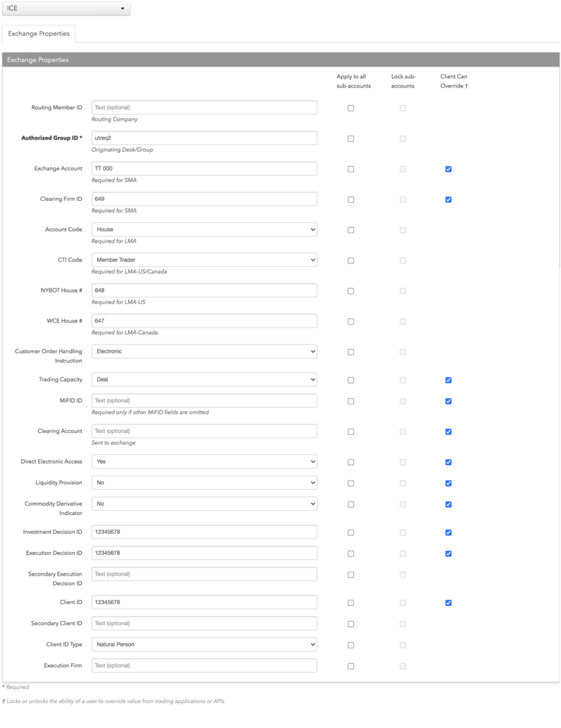Viewport: 561px width, 728px height.
Task: Open the ICE exchange dropdown
Action: 66,8
